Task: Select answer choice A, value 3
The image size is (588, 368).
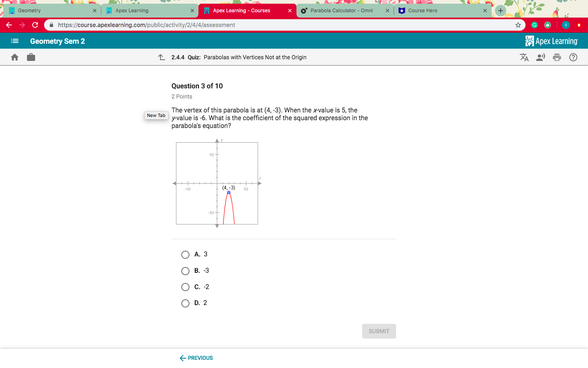Action: pos(185,254)
